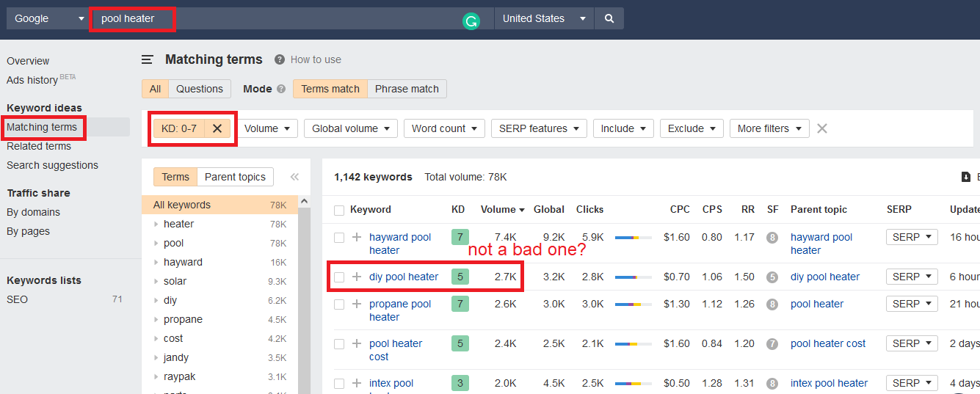Open SERP dropdown for diy pool heater

point(912,277)
